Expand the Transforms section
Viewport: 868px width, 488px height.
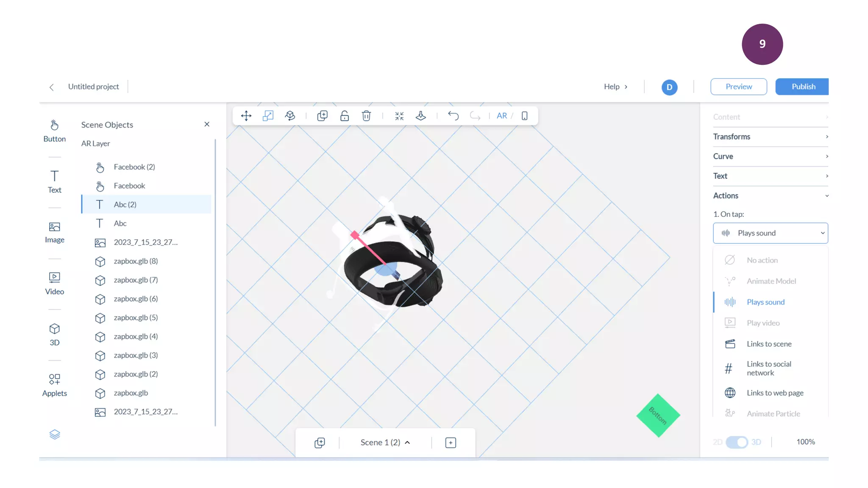pos(770,137)
